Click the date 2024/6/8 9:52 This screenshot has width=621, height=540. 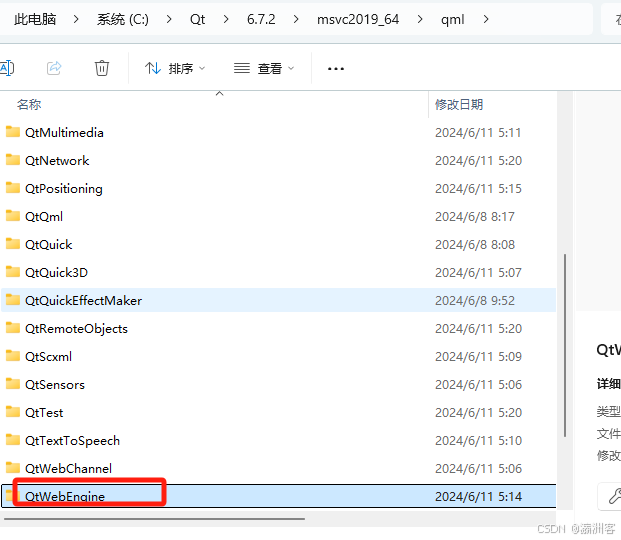475,301
